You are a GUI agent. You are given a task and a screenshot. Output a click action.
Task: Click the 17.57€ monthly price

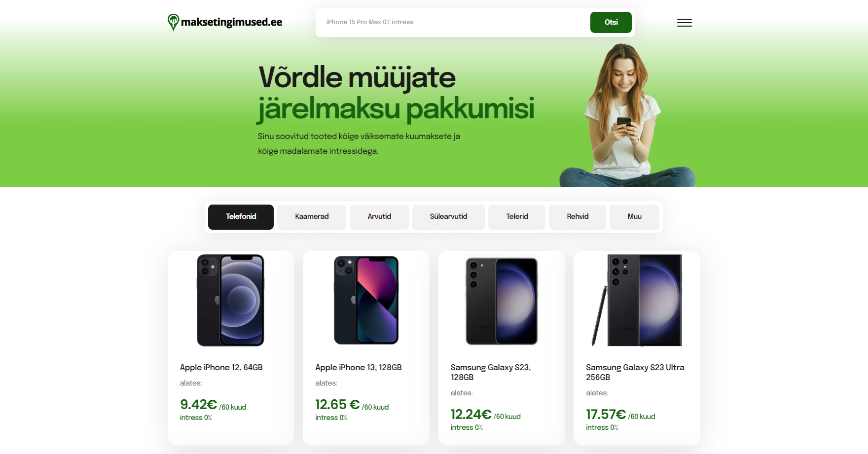(x=606, y=415)
